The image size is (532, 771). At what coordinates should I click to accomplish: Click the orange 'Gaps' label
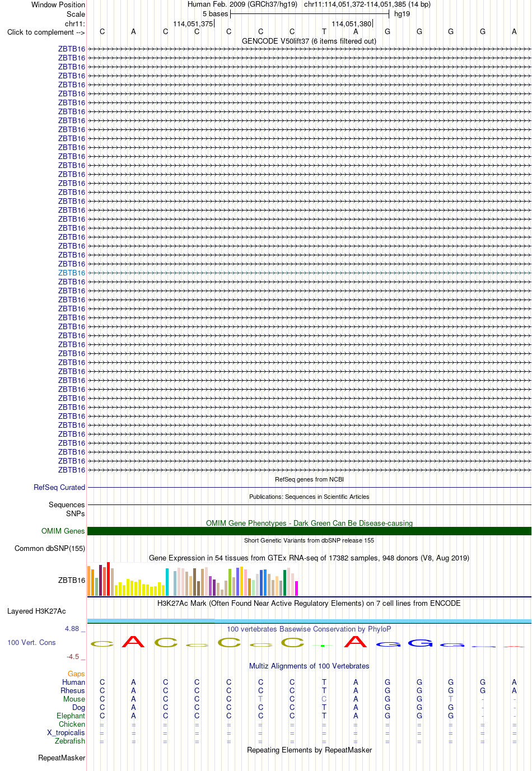click(76, 674)
